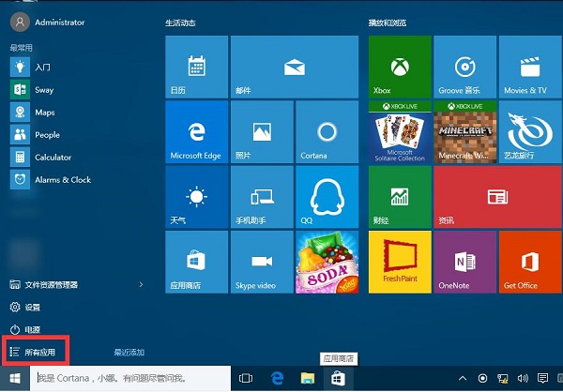
Task: Open the volume control in tray
Action: click(523, 378)
